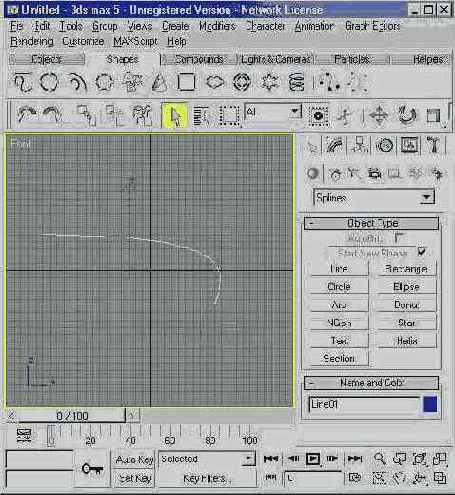Click the Section object type button
Image resolution: width=455 pixels, height=495 pixels.
(339, 358)
